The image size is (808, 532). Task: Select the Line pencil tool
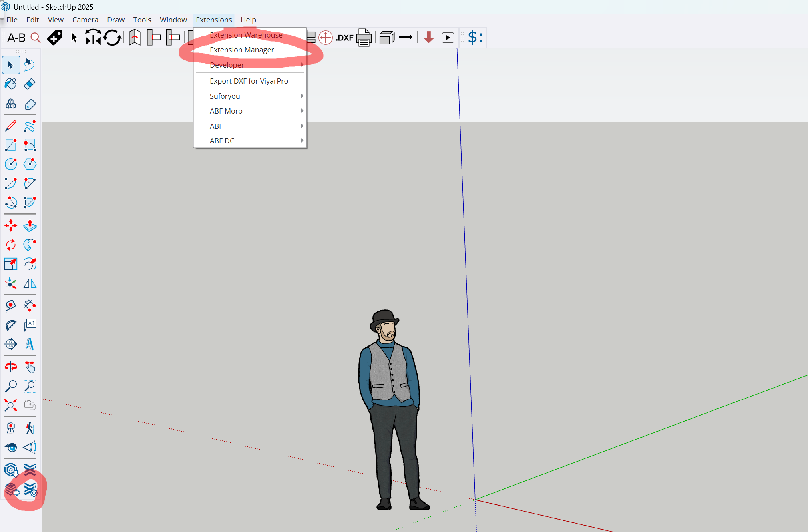pos(11,126)
